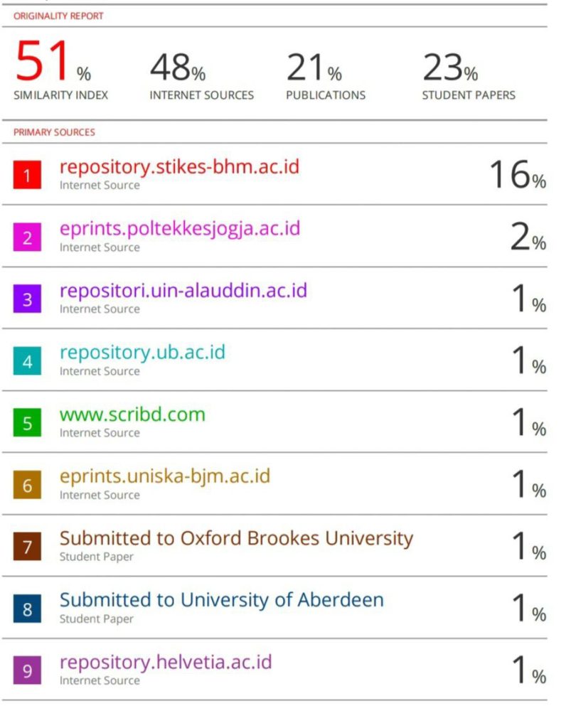
Task: Click the navy source number 8 badge
Action: pos(27,609)
